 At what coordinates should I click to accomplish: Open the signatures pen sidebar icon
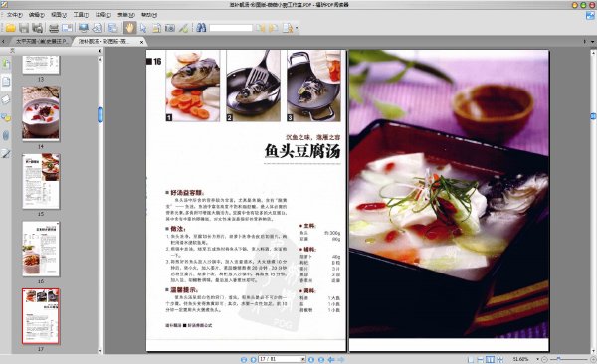pyautogui.click(x=6, y=153)
